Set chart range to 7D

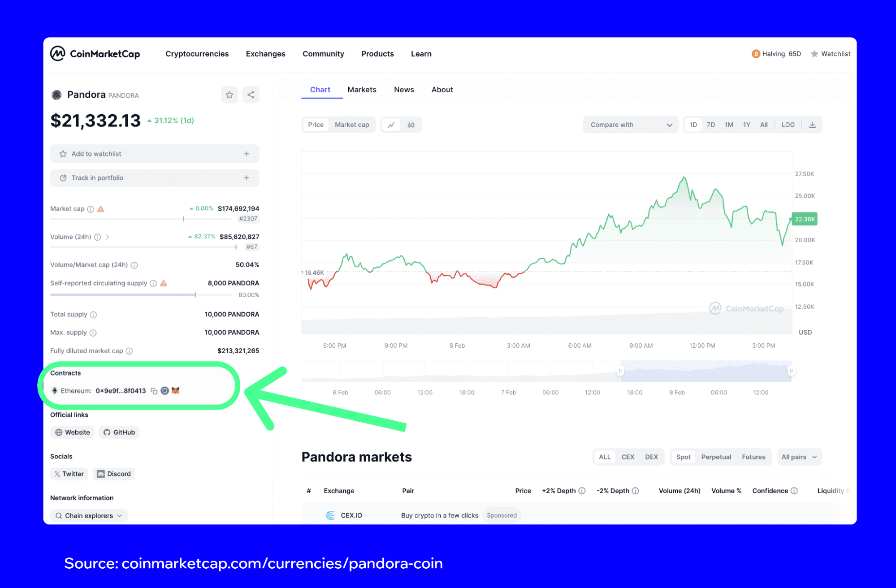point(711,125)
